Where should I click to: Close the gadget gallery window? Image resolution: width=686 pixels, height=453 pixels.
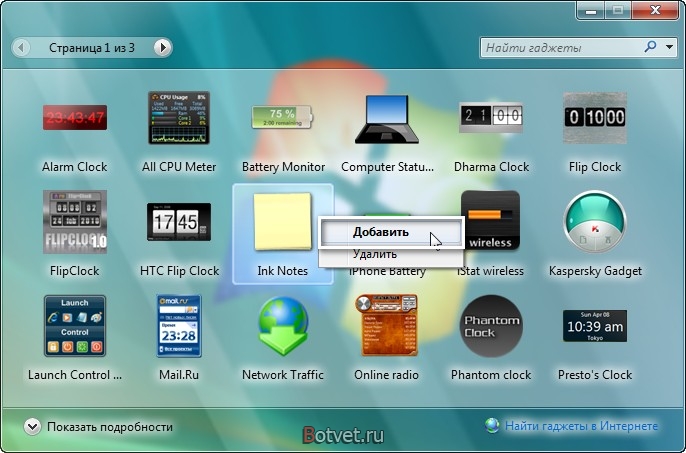click(x=654, y=10)
